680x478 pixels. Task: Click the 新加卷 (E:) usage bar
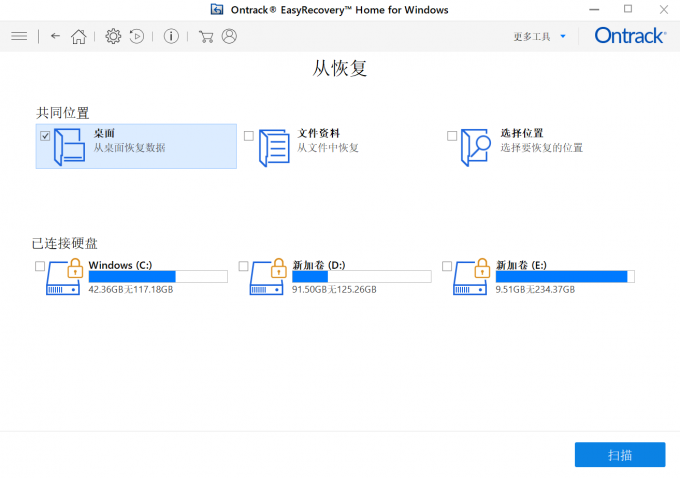565,277
